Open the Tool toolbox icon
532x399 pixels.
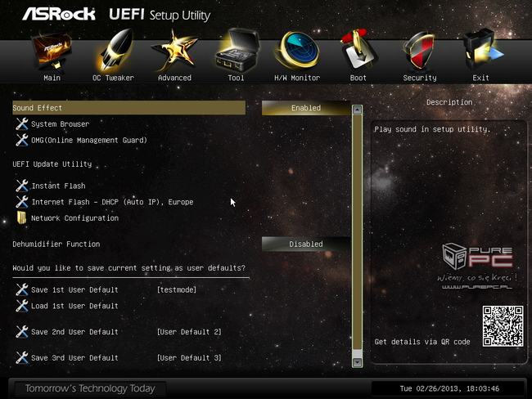[x=237, y=50]
